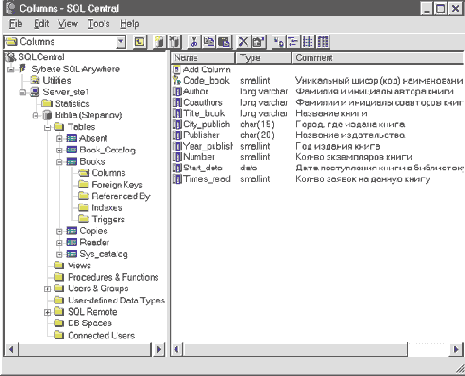Select the Start_date column row
The image size is (465, 376).
(318, 168)
